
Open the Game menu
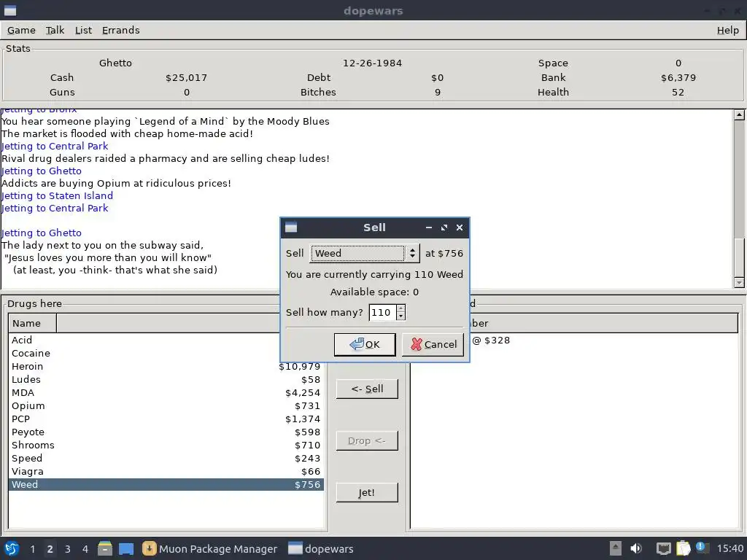coord(21,30)
